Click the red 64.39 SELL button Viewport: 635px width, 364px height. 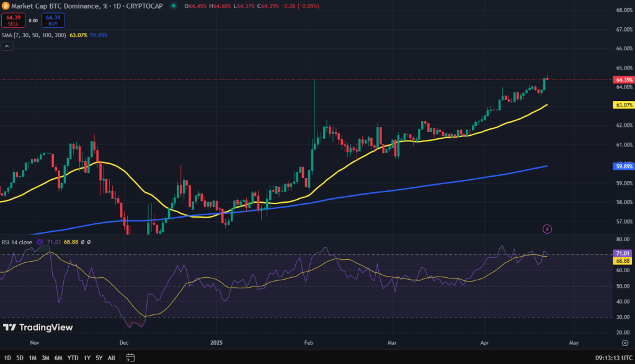tap(14, 20)
